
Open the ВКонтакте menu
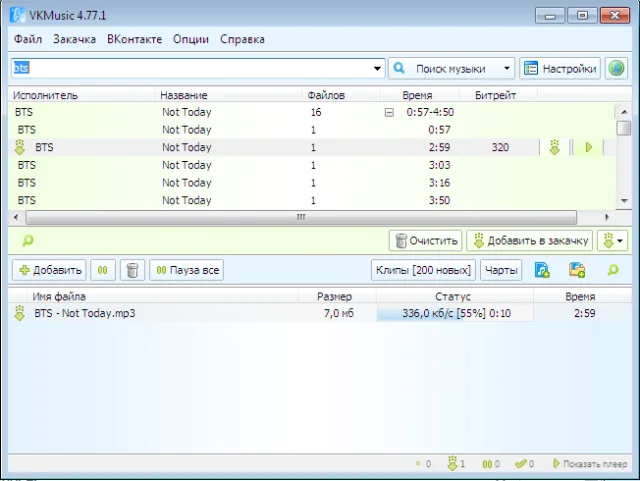134,39
